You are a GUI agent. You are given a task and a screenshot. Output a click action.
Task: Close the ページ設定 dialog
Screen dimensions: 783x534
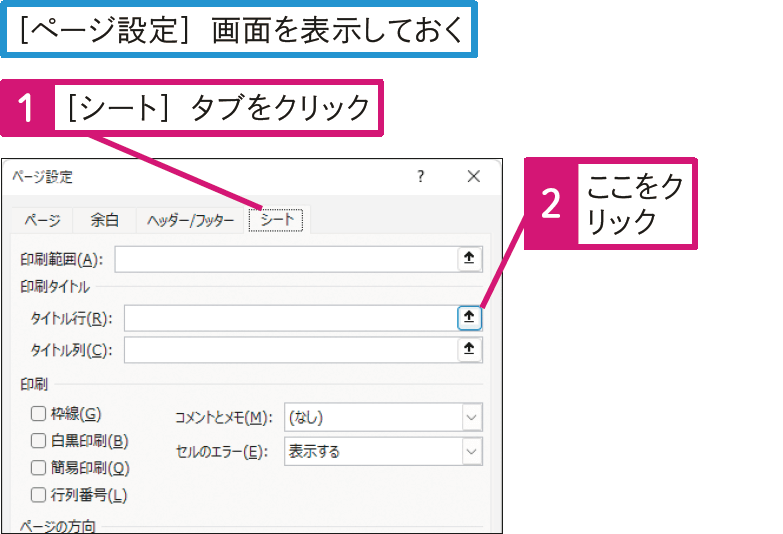click(x=473, y=176)
